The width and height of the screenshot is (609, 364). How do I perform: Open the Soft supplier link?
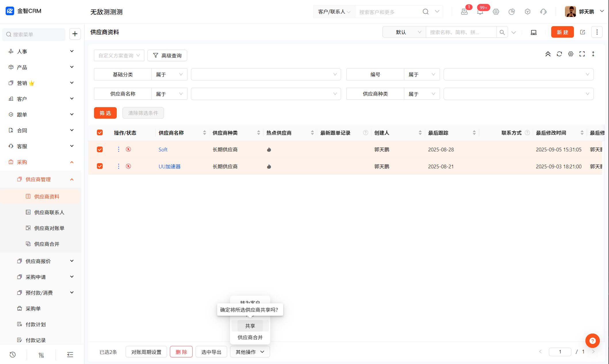click(163, 149)
